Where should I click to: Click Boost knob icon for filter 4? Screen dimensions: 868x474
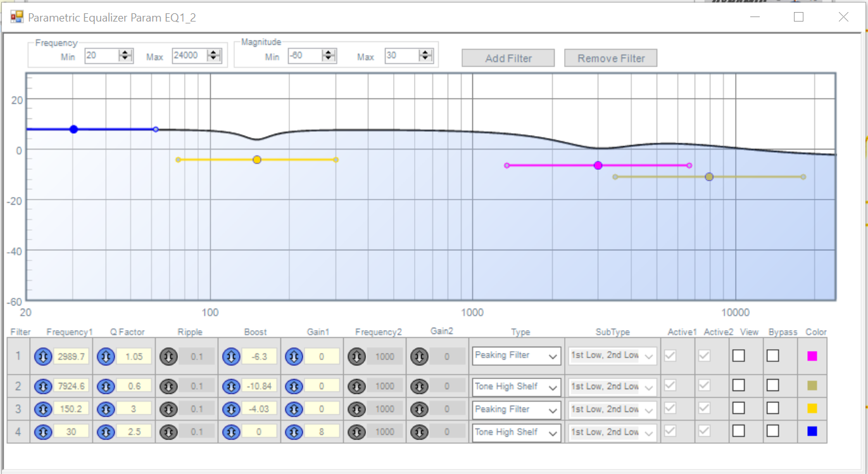click(231, 432)
